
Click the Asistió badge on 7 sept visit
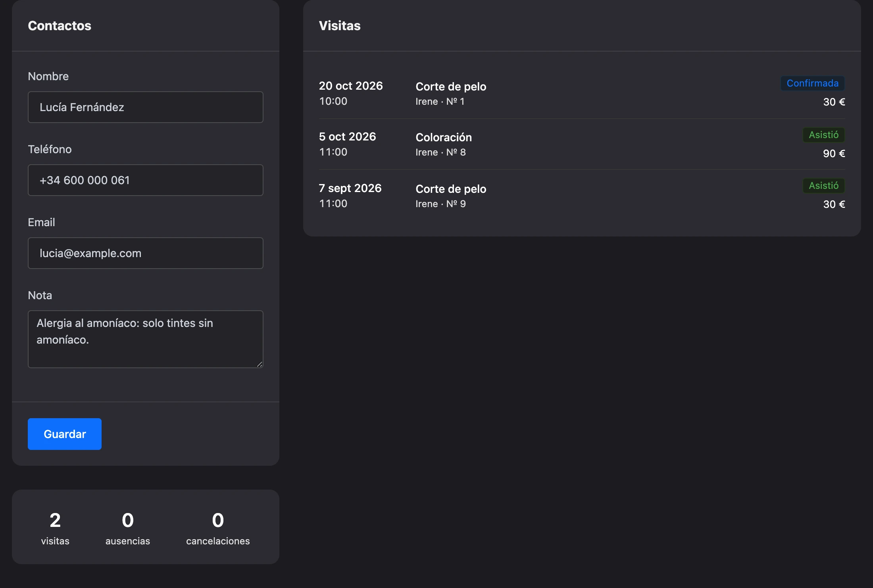point(824,186)
